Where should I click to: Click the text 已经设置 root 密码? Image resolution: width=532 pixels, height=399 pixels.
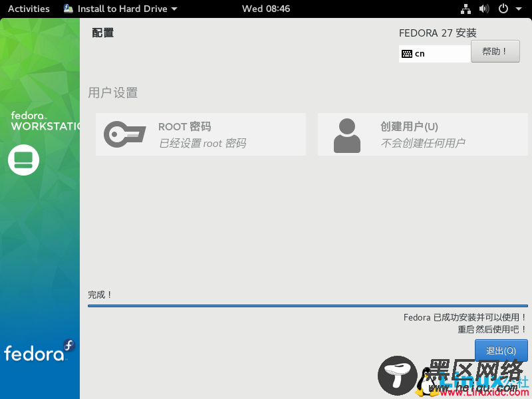(x=203, y=143)
